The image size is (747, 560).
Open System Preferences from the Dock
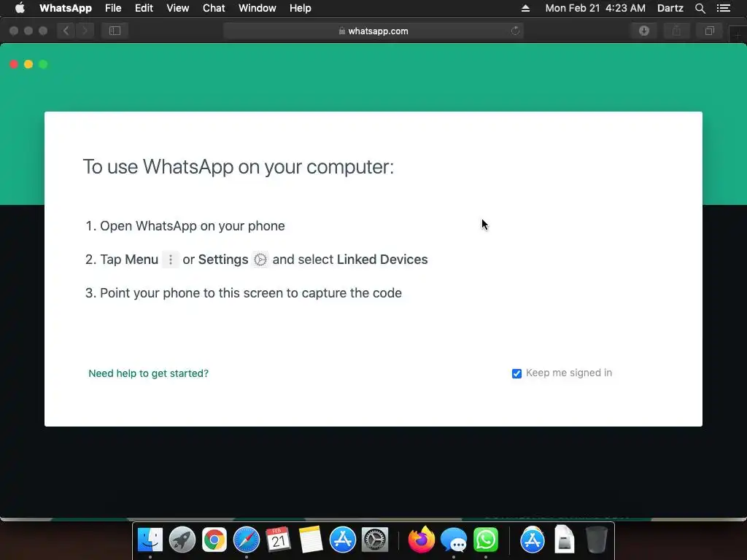(x=375, y=540)
